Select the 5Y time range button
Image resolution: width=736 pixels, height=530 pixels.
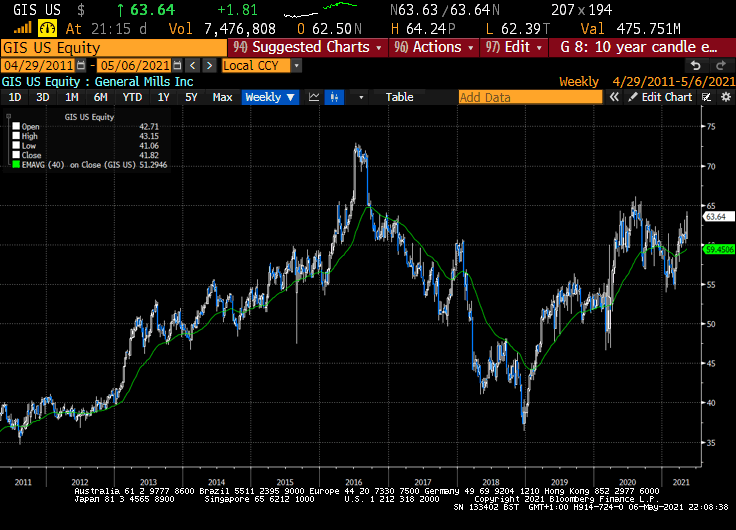click(x=190, y=97)
